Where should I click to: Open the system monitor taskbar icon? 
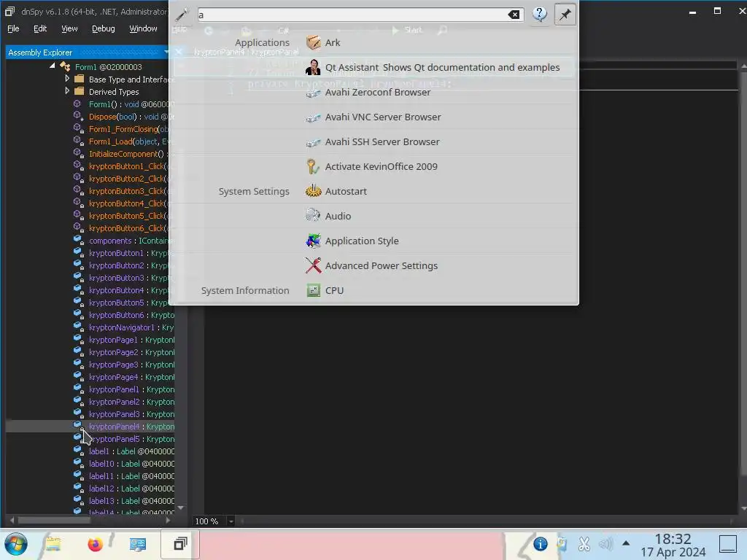[x=138, y=544]
